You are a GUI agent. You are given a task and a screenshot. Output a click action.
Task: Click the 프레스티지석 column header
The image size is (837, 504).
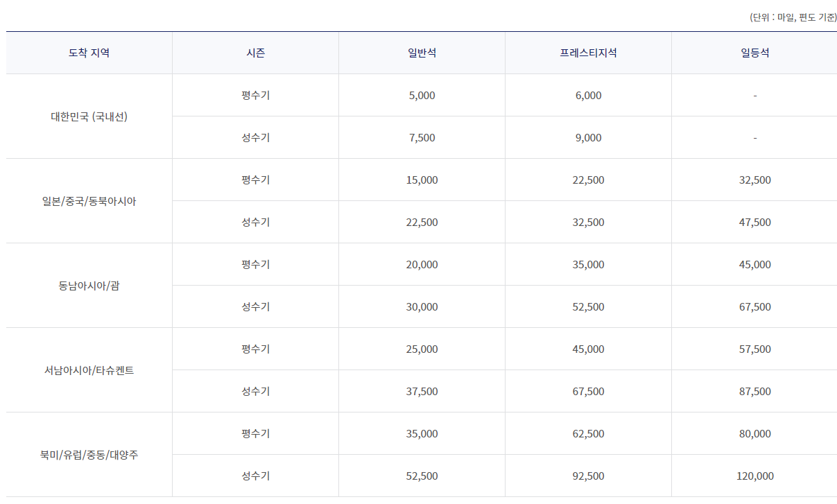pos(588,53)
